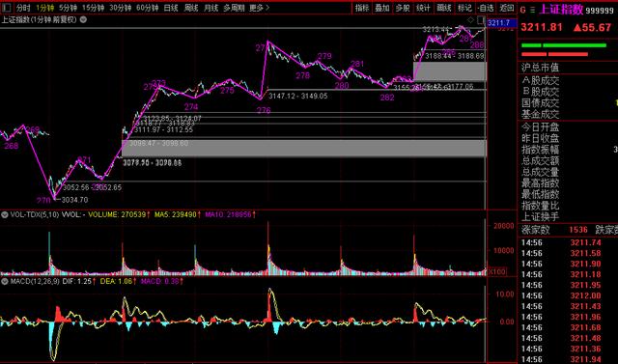Click the panel layout icon before 分时
Screen dimensions: 618x364
(x=7, y=8)
